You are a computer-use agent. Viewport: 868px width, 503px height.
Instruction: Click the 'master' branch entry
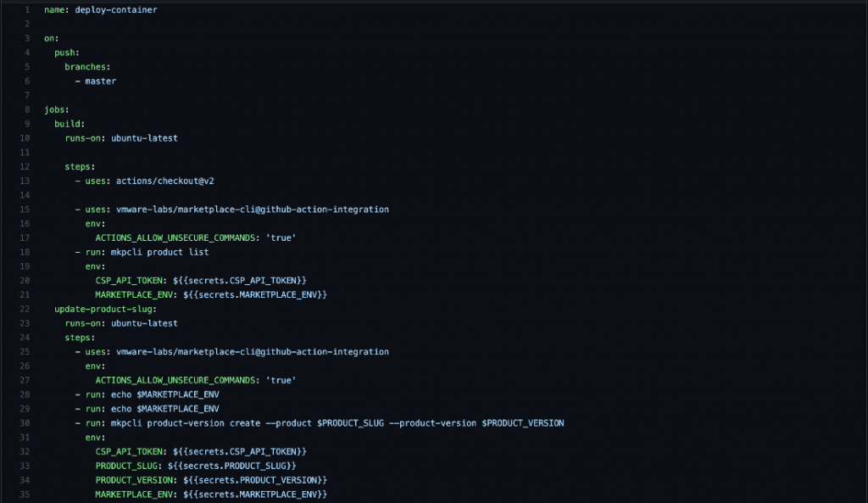[x=100, y=81]
